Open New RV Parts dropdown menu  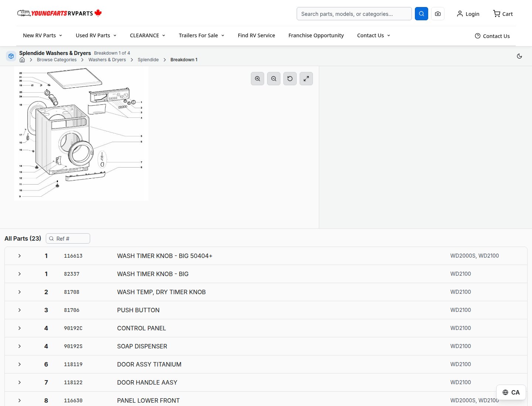point(42,35)
